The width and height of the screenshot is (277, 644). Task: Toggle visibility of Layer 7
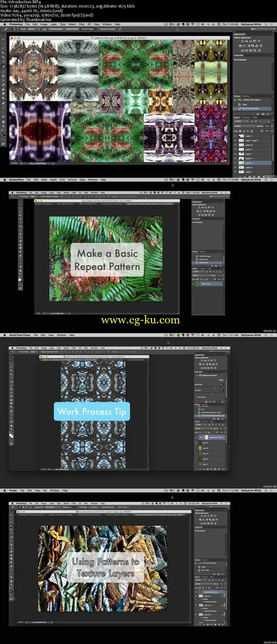pyautogui.click(x=235, y=153)
